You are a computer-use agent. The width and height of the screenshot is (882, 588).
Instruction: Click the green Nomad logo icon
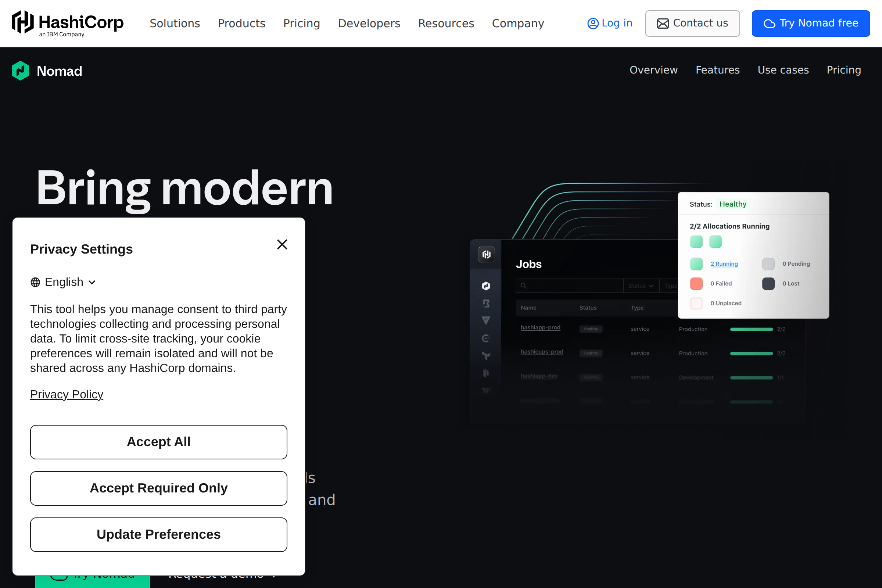20,71
